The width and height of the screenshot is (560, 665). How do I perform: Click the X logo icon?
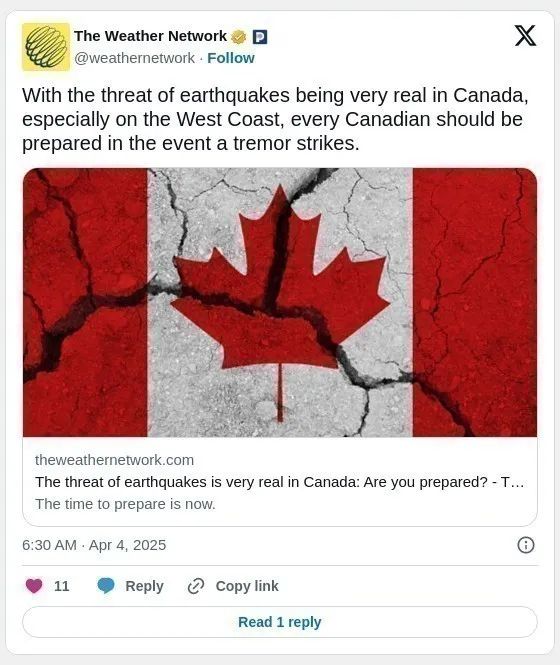coord(525,35)
